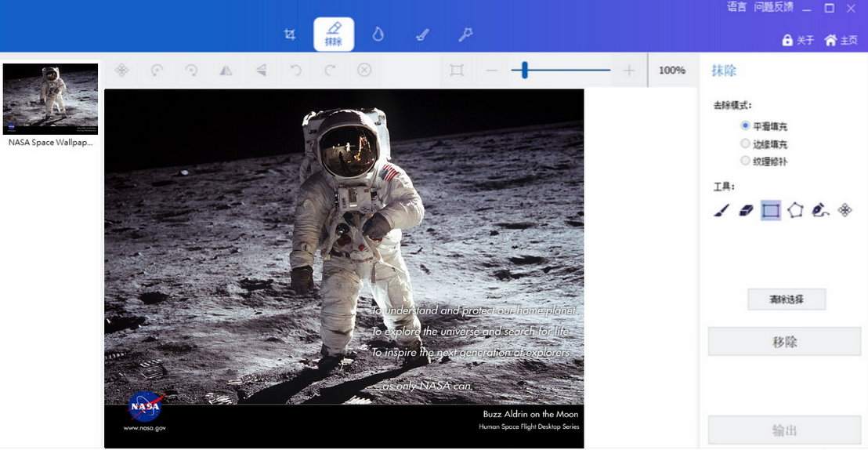Open the 语言 language menu
Viewport: 868px width, 450px height.
pos(736,7)
